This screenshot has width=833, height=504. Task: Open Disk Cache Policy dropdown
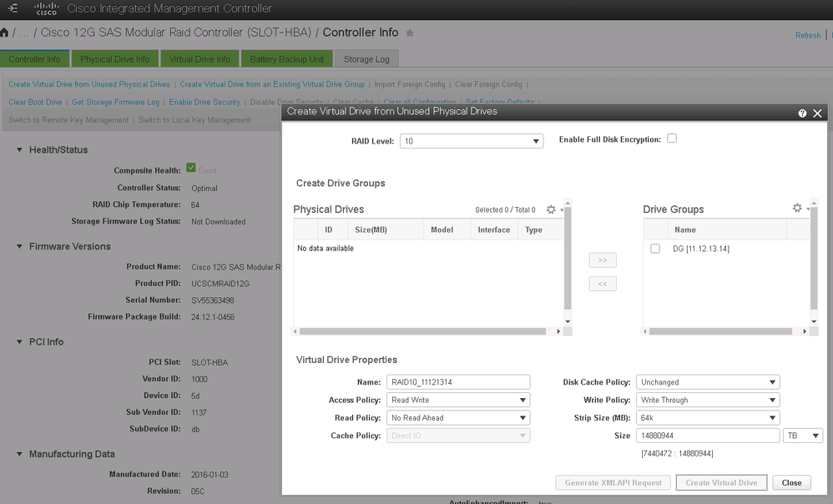point(708,382)
